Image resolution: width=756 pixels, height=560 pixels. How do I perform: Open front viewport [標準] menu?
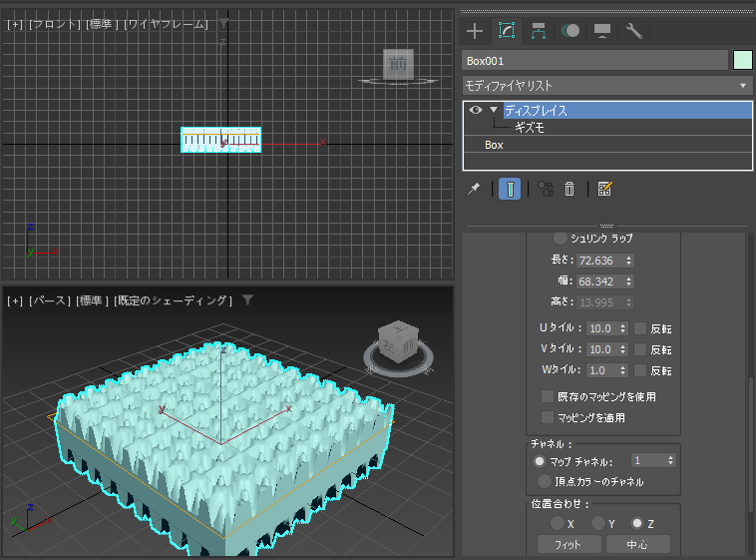point(102,24)
